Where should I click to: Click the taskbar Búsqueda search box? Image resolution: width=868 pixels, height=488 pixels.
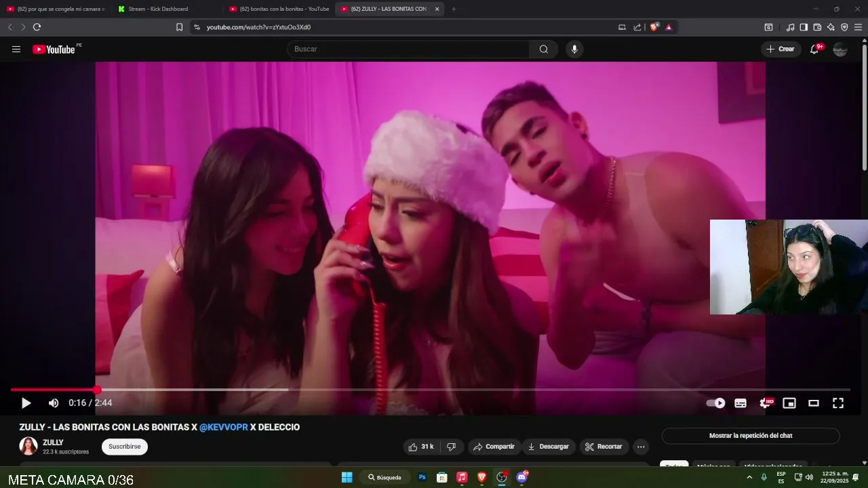click(x=384, y=477)
